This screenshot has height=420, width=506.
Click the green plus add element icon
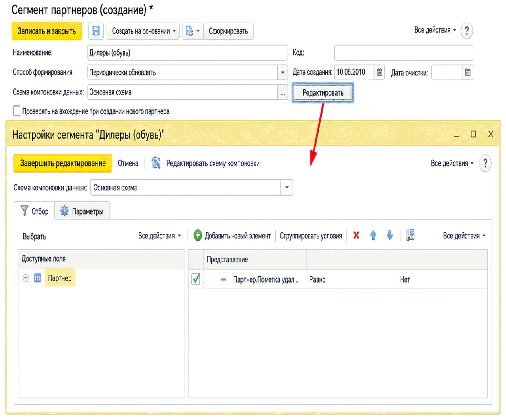(198, 236)
